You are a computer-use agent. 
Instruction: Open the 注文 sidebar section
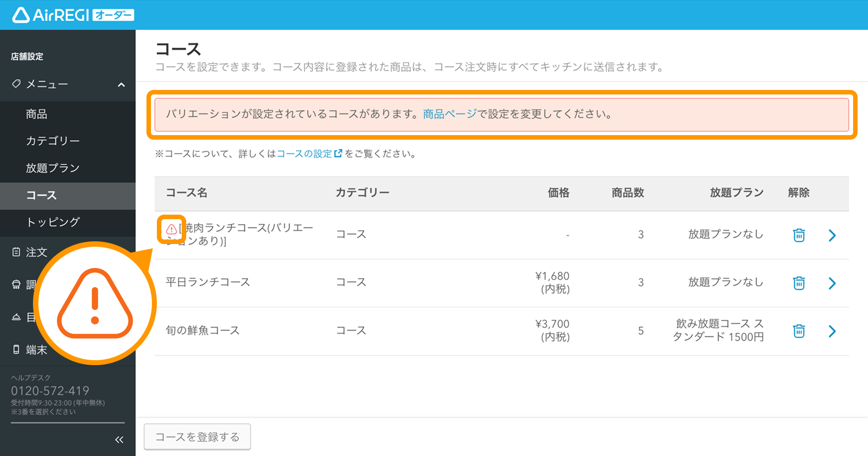(37, 252)
